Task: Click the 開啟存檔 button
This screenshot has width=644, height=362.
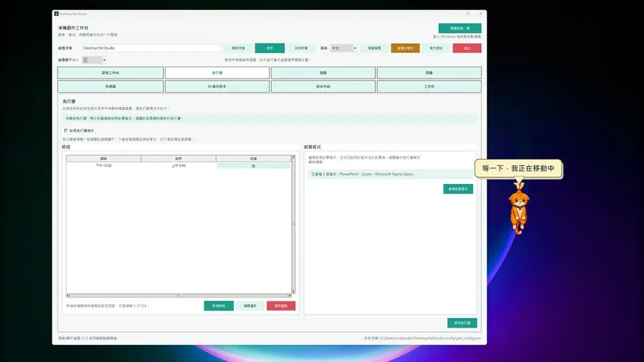Action: [238, 48]
